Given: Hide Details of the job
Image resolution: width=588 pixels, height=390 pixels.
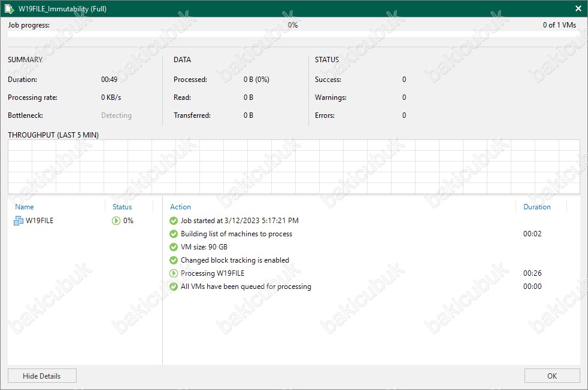Looking at the screenshot, I should (x=42, y=376).
